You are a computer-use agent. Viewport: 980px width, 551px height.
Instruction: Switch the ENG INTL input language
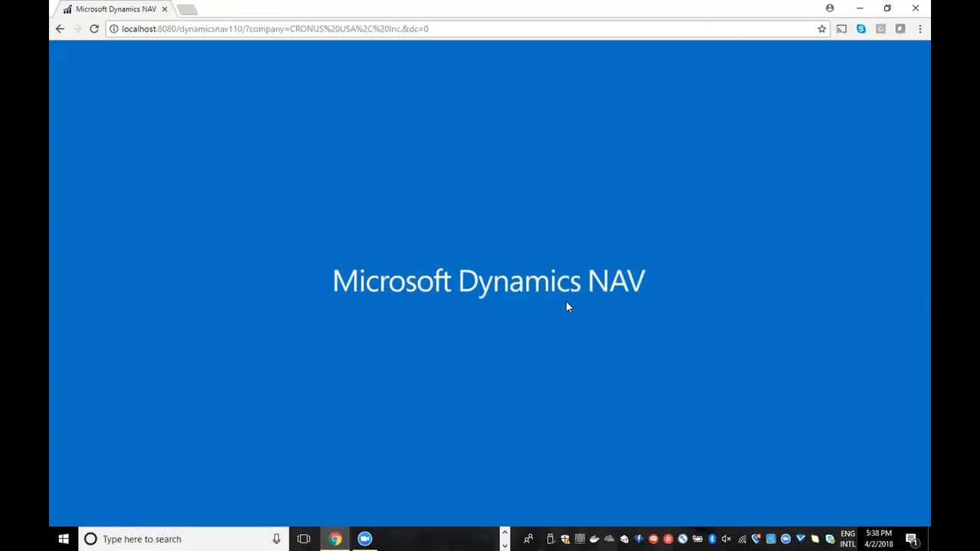(848, 539)
